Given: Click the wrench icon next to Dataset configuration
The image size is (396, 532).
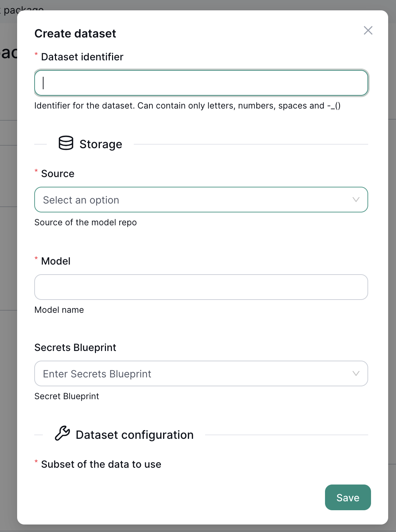Looking at the screenshot, I should 62,434.
